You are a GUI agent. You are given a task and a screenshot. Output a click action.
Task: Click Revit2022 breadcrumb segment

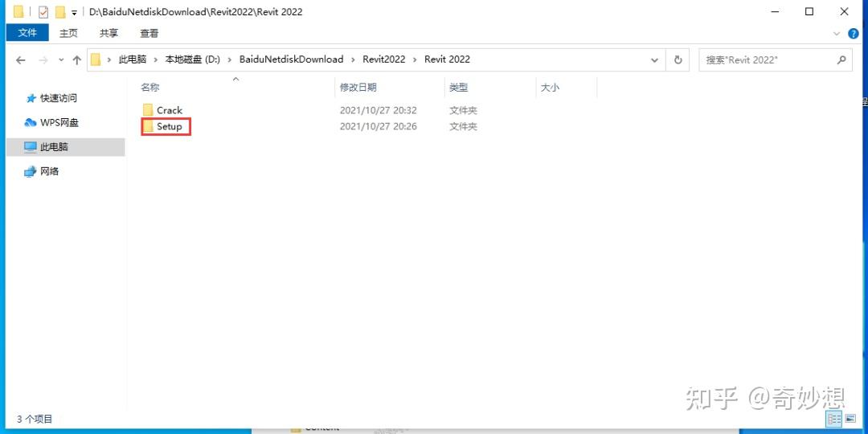[383, 59]
